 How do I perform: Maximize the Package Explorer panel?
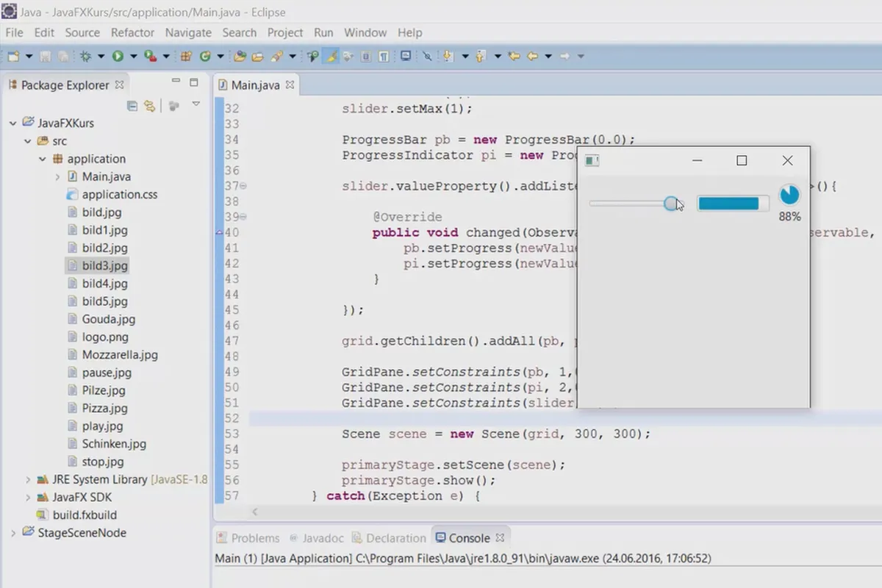194,82
